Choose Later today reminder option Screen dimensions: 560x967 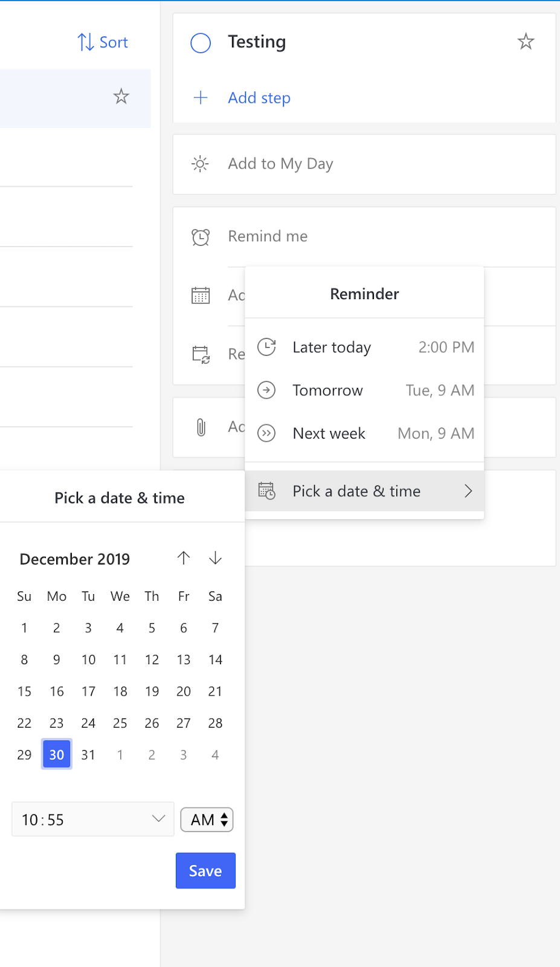click(364, 348)
